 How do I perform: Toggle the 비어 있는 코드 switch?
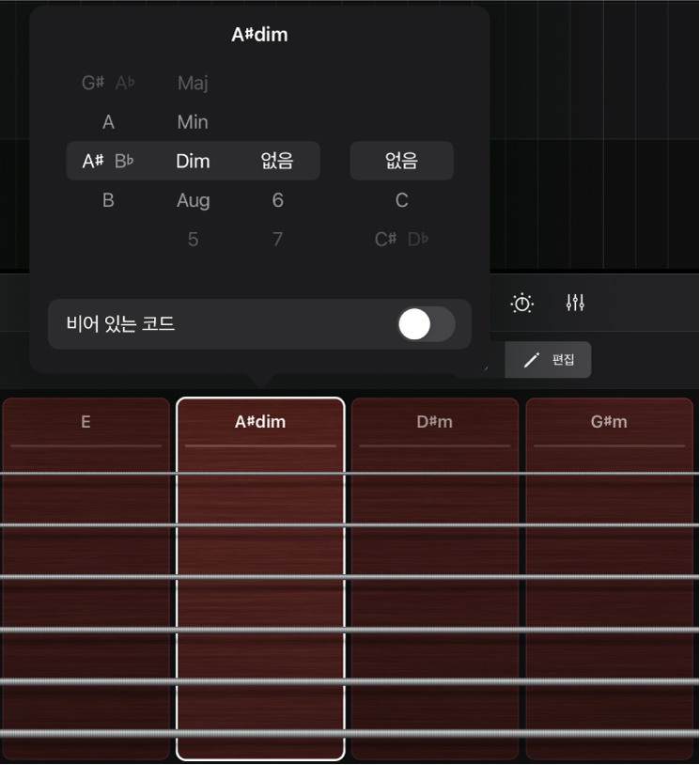[x=427, y=324]
